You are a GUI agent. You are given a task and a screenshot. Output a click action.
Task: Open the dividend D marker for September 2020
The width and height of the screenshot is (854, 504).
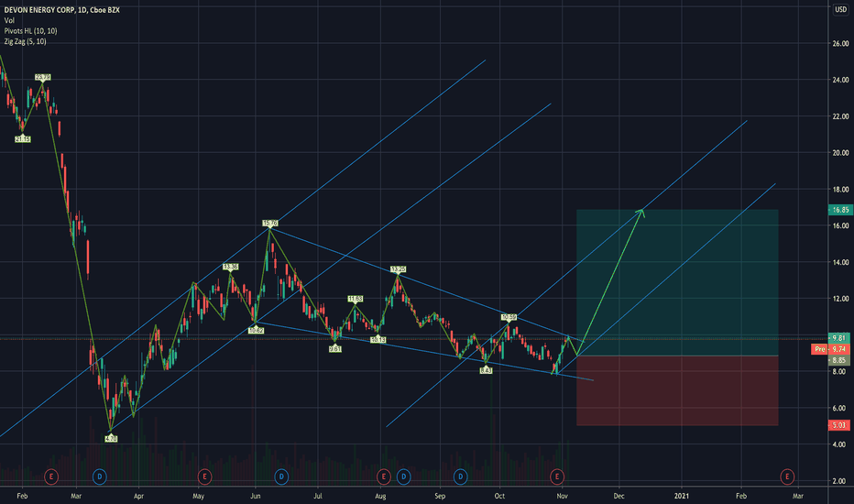[x=460, y=477]
